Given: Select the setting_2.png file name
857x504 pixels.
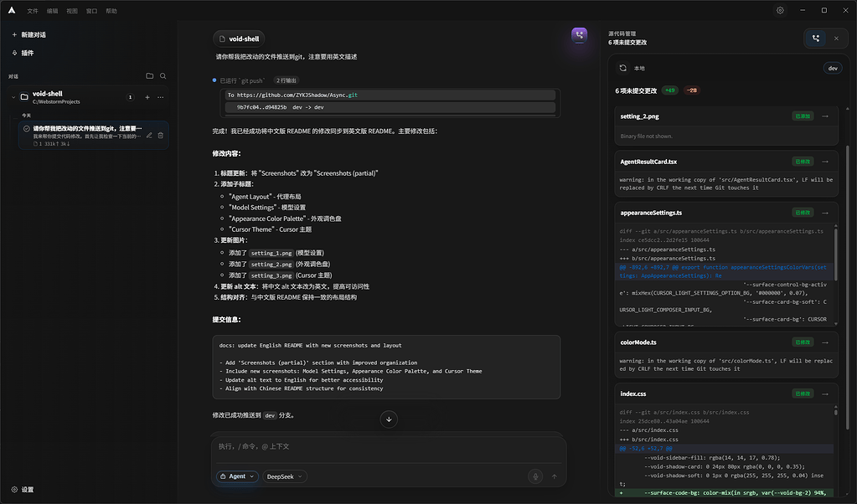Looking at the screenshot, I should click(x=639, y=116).
